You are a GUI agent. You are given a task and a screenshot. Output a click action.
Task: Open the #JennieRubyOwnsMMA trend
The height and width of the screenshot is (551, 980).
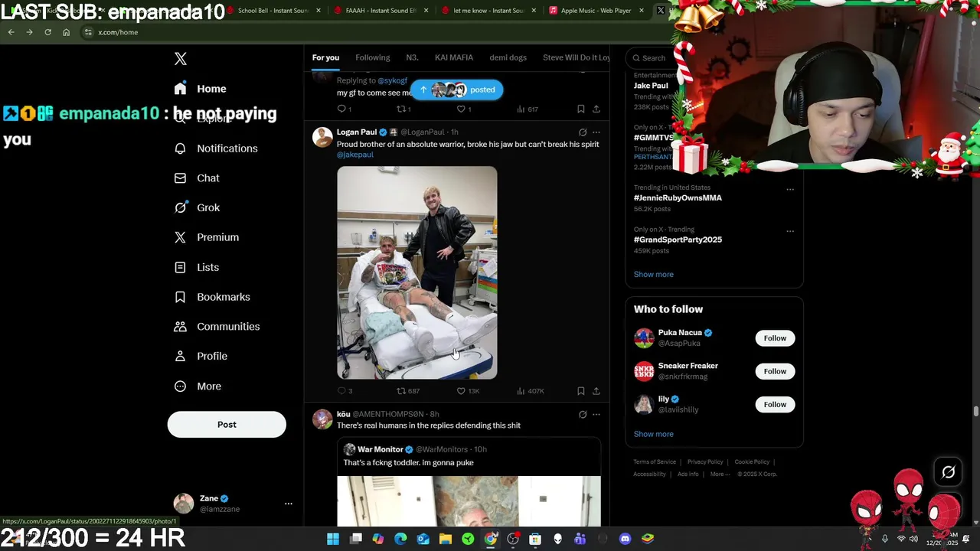[x=678, y=197]
